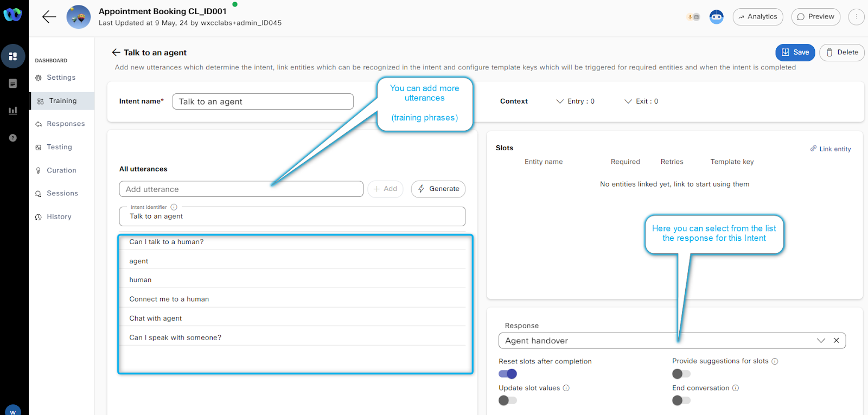Click the dashboard grid icon in left rail
The image size is (868, 415).
coord(13,56)
